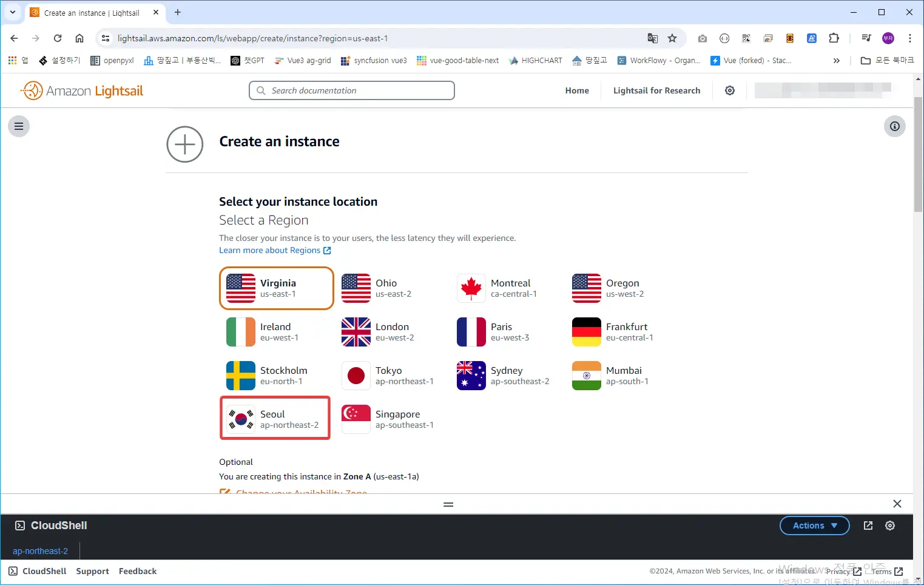Select the Virginia us-east-1 region

point(277,288)
